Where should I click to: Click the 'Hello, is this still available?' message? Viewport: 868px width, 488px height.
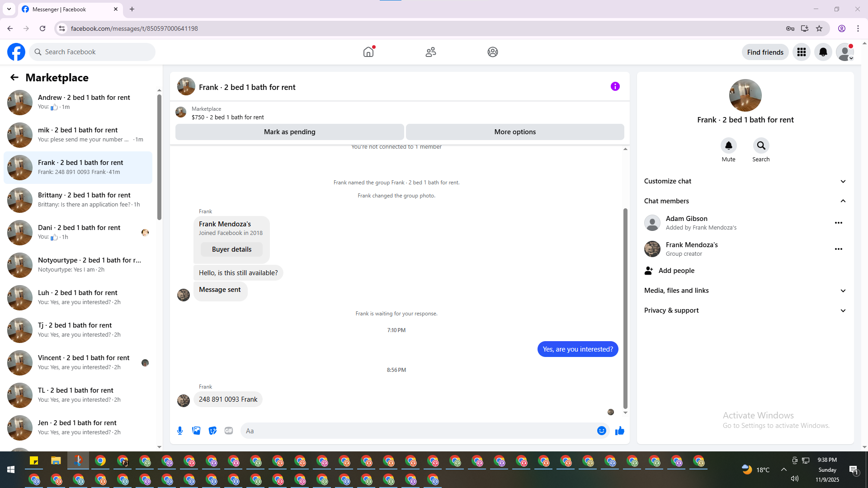coord(238,273)
